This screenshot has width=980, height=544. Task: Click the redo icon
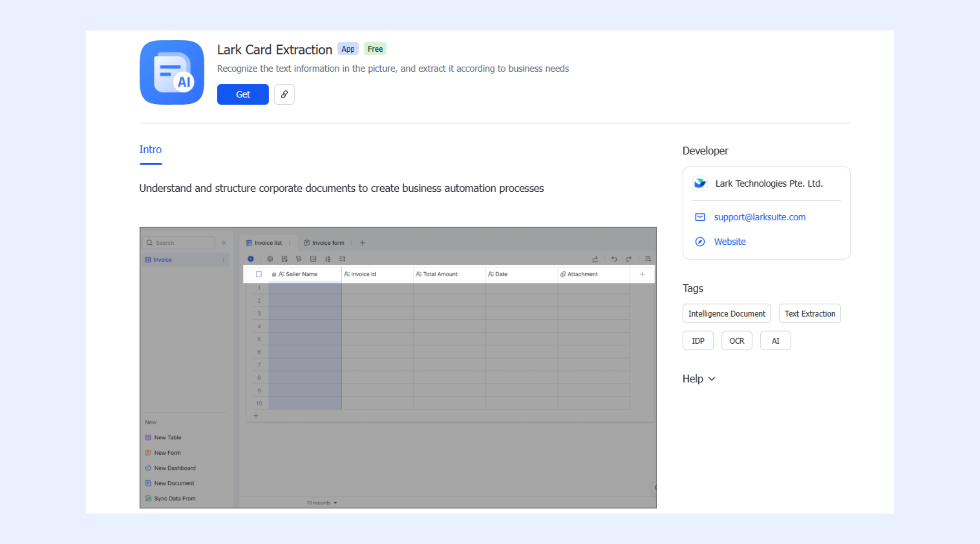pyautogui.click(x=628, y=259)
